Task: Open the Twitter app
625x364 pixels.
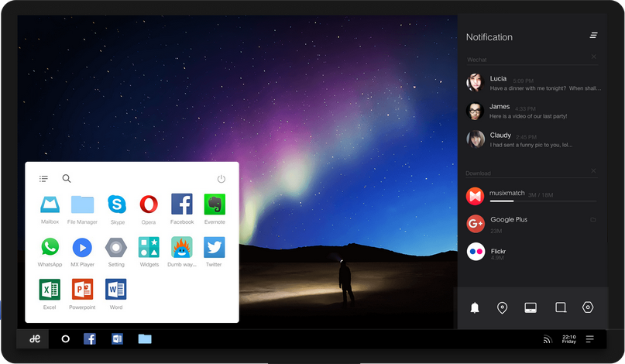Action: (x=214, y=248)
